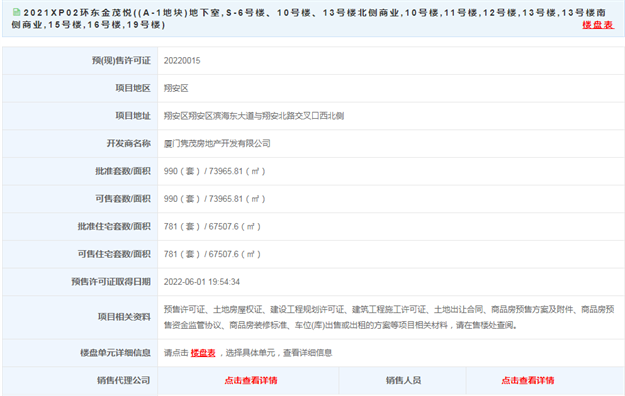This screenshot has height=396, width=625.
Task: Click 点击查看详情 next to 销售代理公司
Action: (x=251, y=380)
